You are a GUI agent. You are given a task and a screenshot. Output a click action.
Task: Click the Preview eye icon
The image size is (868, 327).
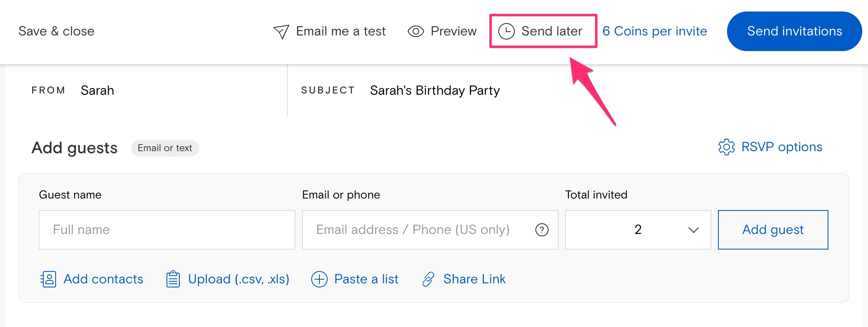pyautogui.click(x=415, y=31)
